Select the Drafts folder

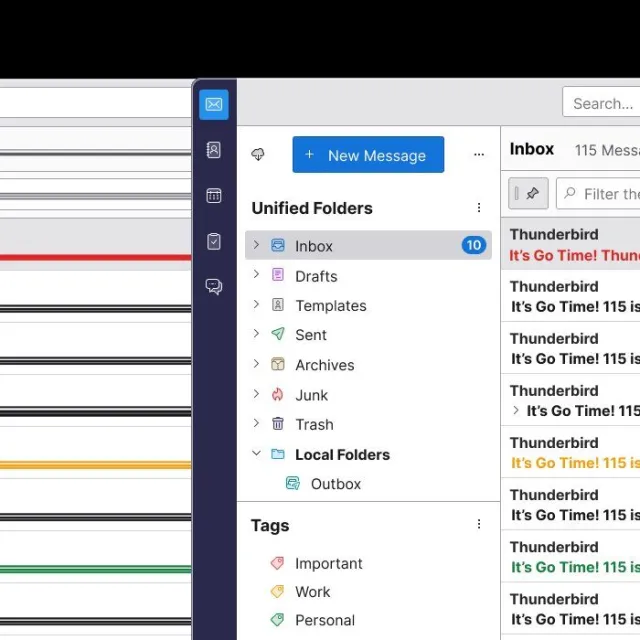tap(368, 276)
